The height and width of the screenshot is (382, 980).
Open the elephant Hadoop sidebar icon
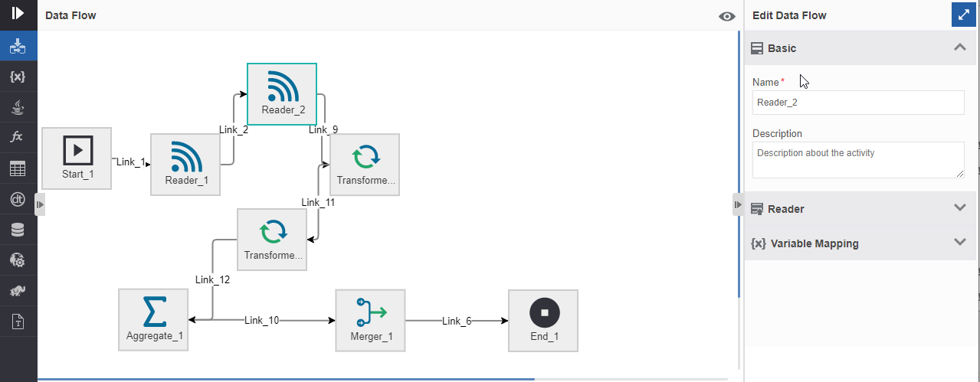(x=18, y=291)
